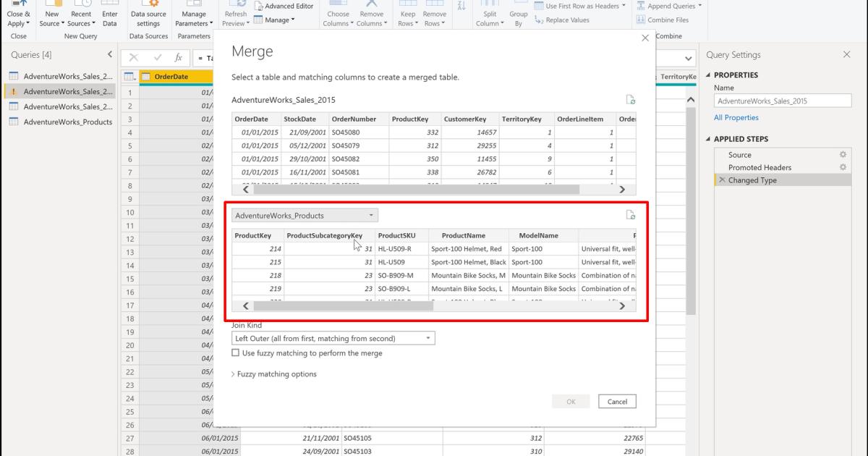
Task: Open settings gear for Changed Type step
Action: pyautogui.click(x=842, y=180)
